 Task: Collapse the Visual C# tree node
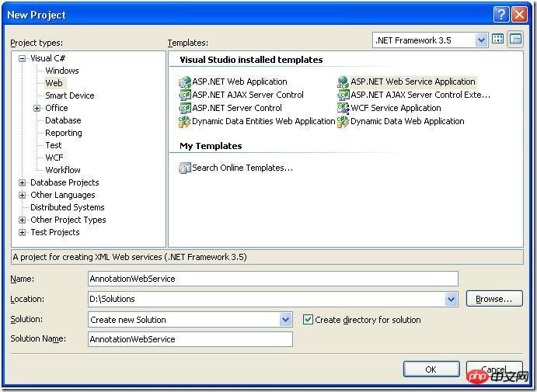tap(23, 58)
